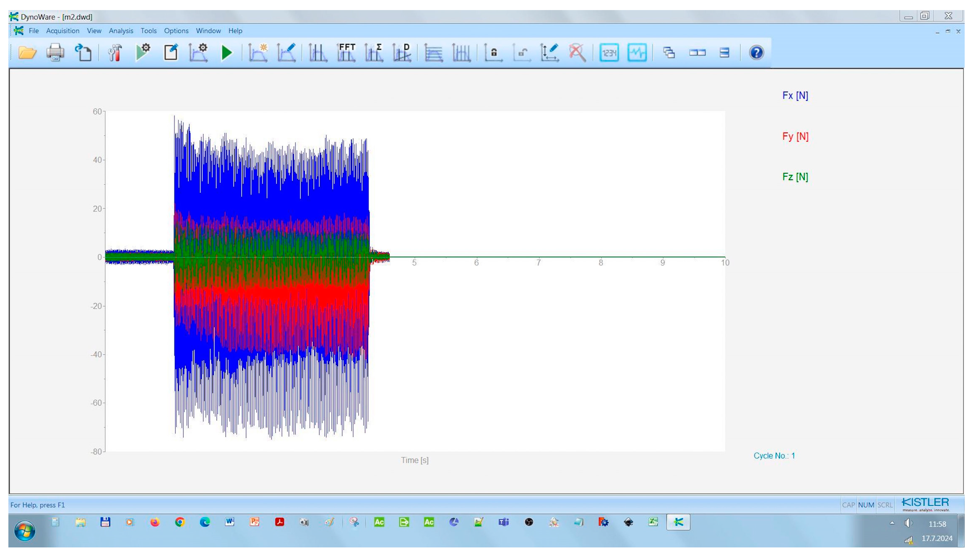This screenshot has height=560, width=976.
Task: Toggle the numeric 1234 display view
Action: pyautogui.click(x=609, y=53)
